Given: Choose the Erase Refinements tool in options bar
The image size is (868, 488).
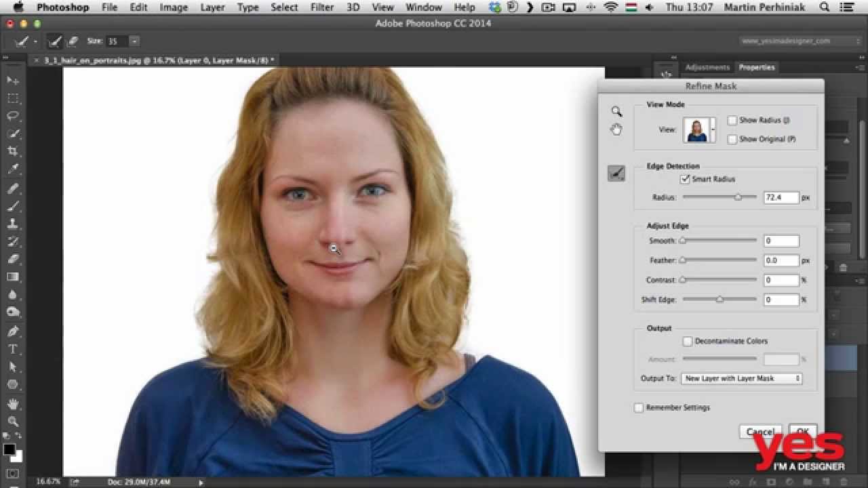Looking at the screenshot, I should click(x=73, y=41).
